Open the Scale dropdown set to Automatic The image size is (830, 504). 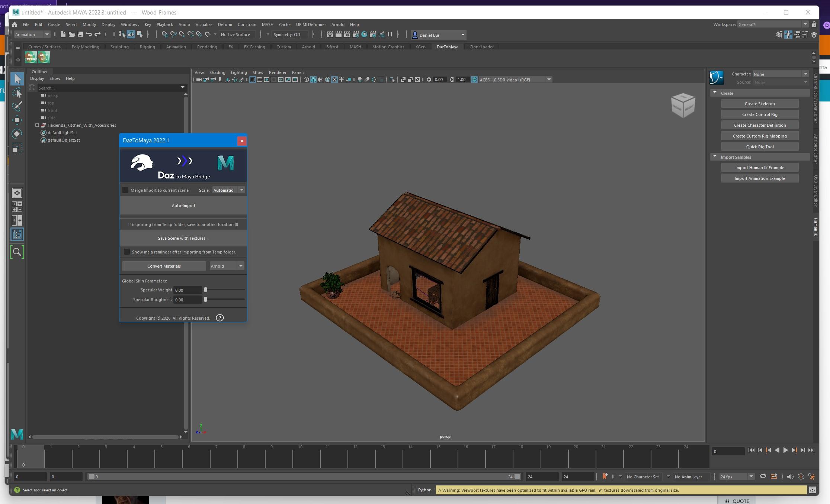241,190
